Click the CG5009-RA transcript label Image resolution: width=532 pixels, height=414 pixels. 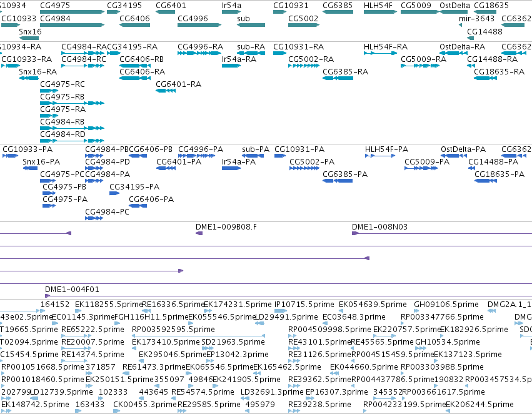pos(423,59)
